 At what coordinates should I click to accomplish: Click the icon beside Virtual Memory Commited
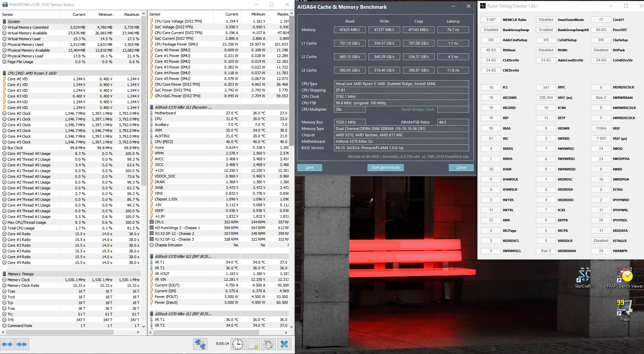4,27
